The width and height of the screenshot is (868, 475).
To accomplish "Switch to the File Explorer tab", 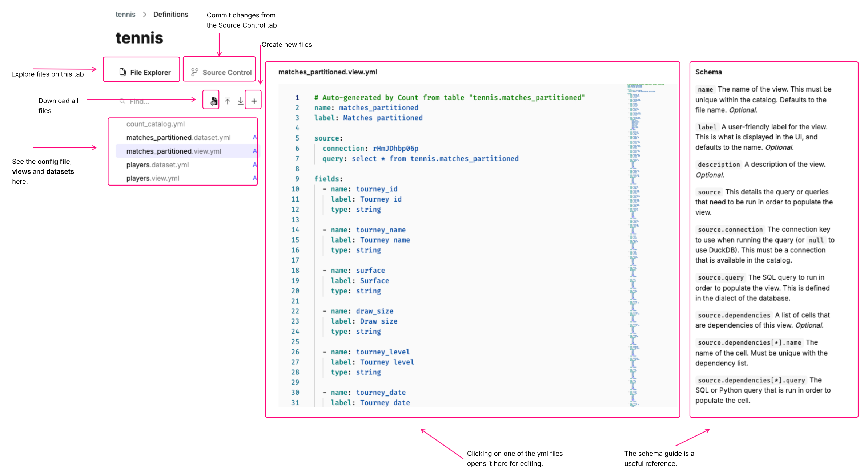I will pos(150,72).
